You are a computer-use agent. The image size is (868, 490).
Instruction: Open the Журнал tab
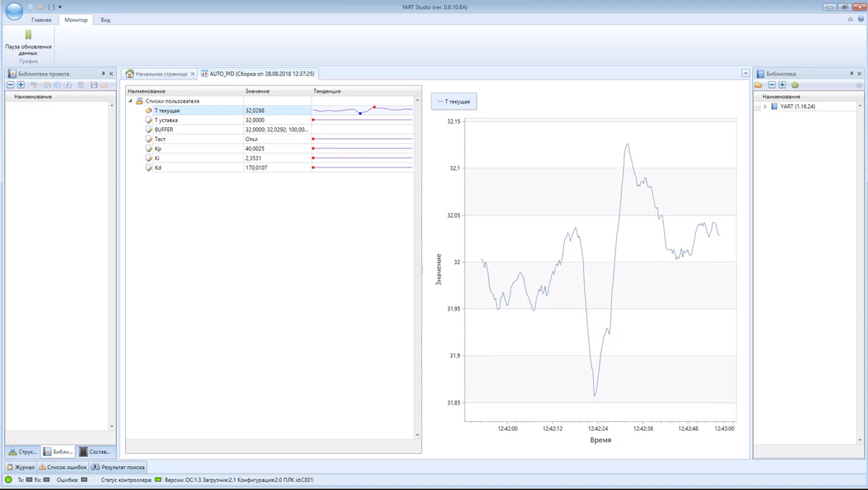(x=22, y=468)
